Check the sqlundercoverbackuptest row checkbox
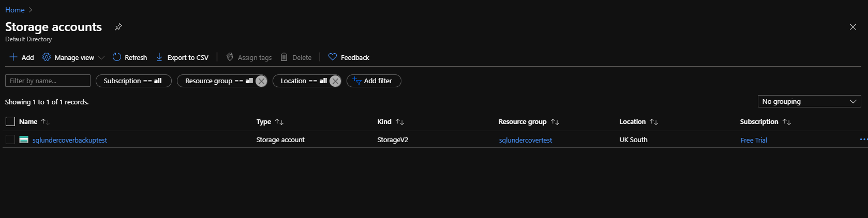The image size is (868, 218). (10, 139)
